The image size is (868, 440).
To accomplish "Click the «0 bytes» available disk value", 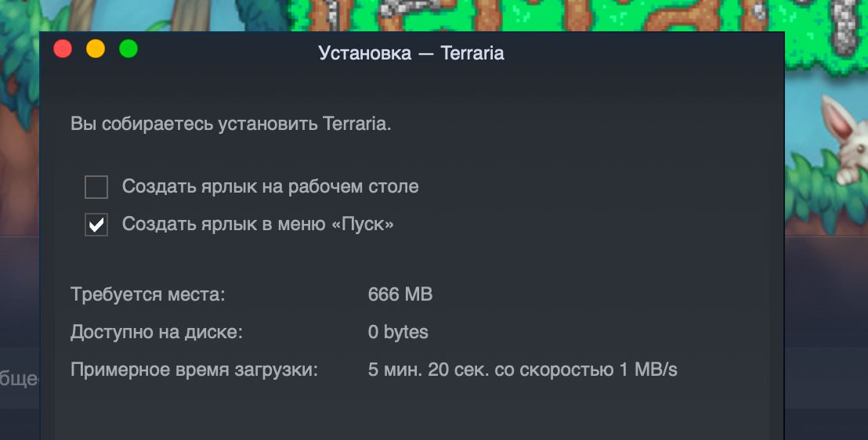I will (398, 332).
